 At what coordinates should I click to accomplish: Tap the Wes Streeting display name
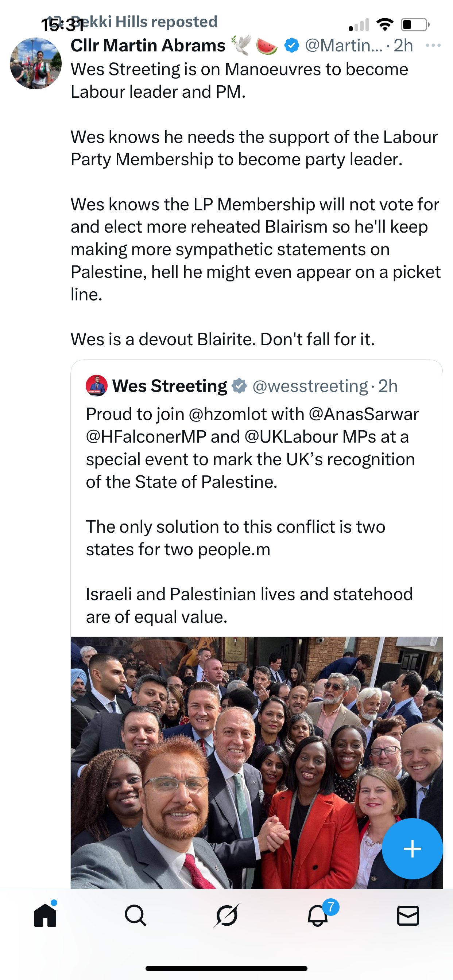coord(169,386)
